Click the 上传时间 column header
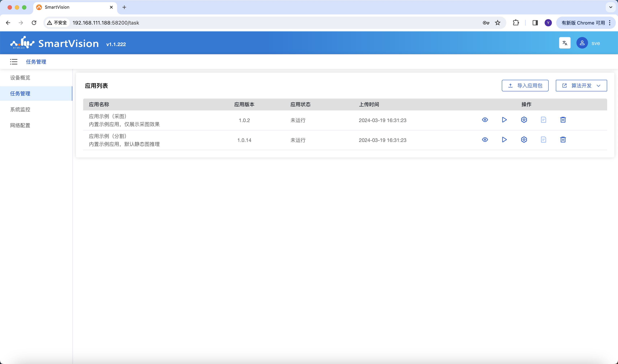618x364 pixels. [x=369, y=104]
